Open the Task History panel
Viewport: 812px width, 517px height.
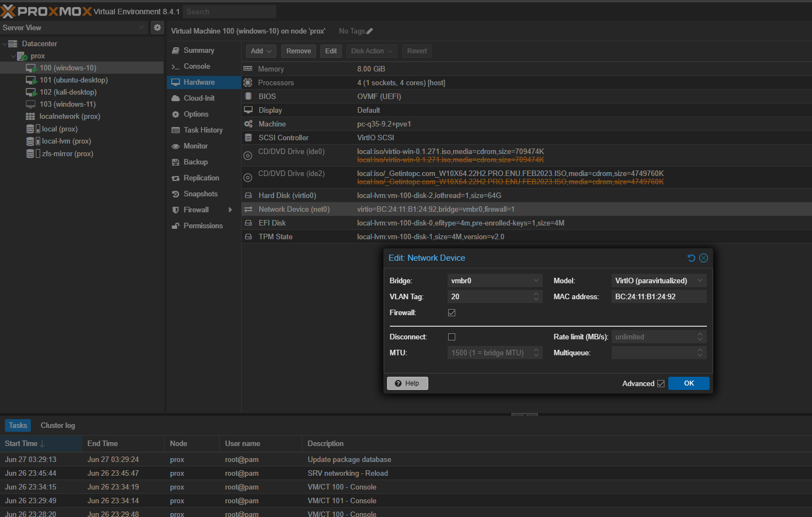202,130
